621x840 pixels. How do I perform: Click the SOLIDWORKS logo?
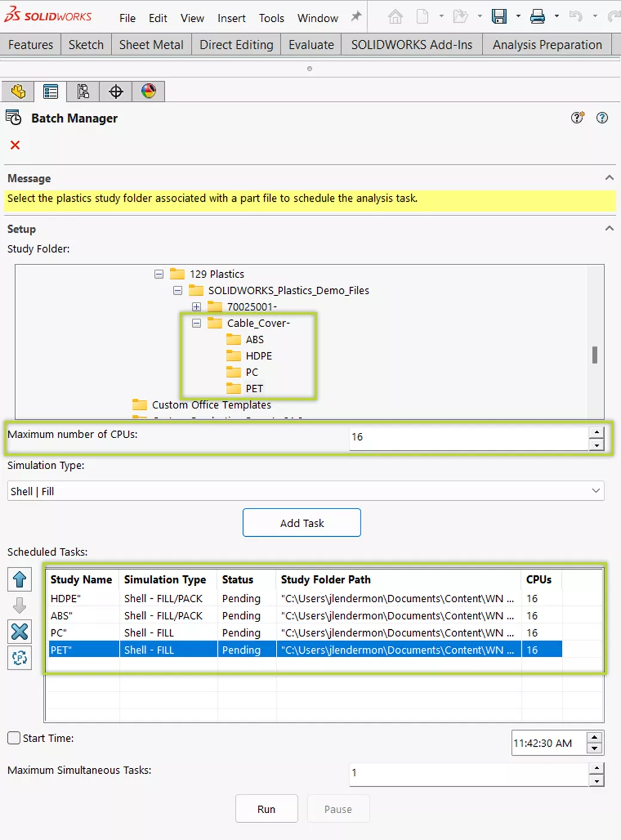coord(48,16)
